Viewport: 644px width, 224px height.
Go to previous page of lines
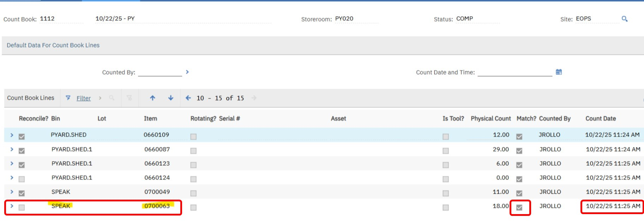point(188,98)
